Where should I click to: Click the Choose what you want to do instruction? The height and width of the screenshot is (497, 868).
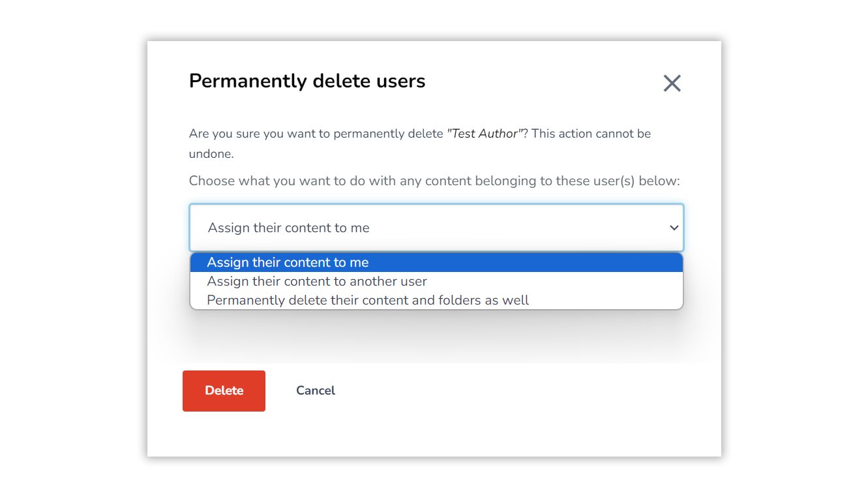[x=434, y=181]
